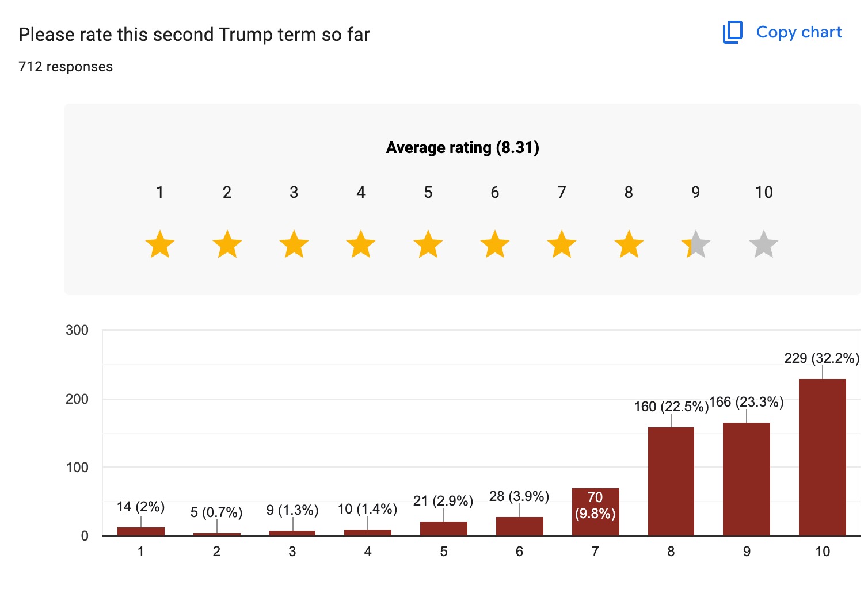The image size is (868, 597).
Task: Click the 712 responses text
Action: pos(66,67)
